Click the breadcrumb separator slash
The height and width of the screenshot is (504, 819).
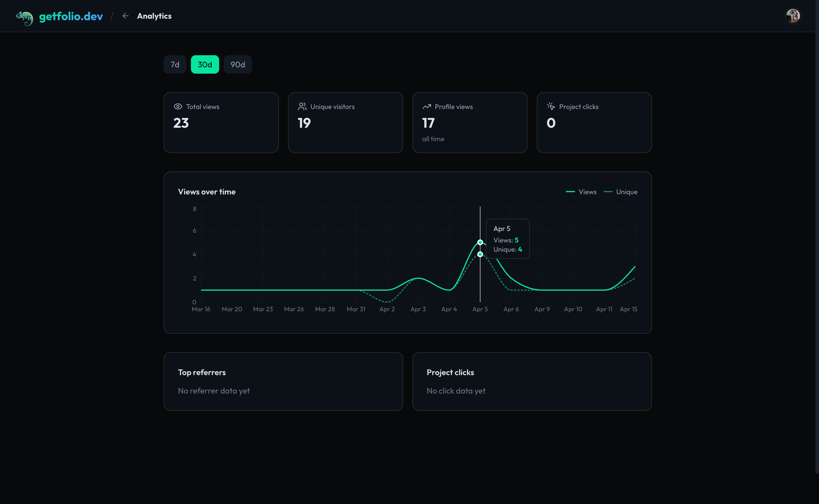(112, 16)
